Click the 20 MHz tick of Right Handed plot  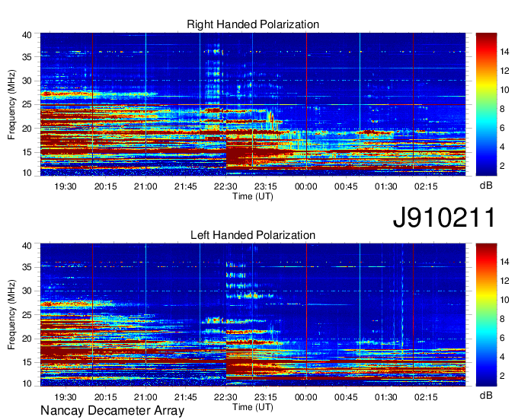click(x=27, y=129)
